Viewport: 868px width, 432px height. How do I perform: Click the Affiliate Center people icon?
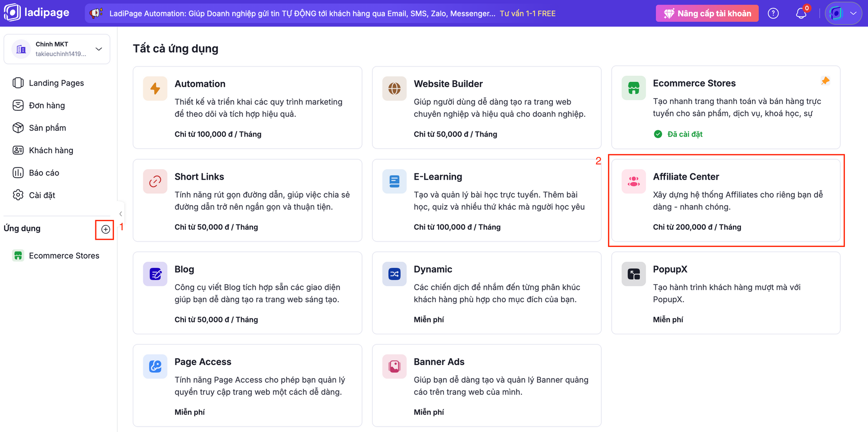pyautogui.click(x=633, y=181)
